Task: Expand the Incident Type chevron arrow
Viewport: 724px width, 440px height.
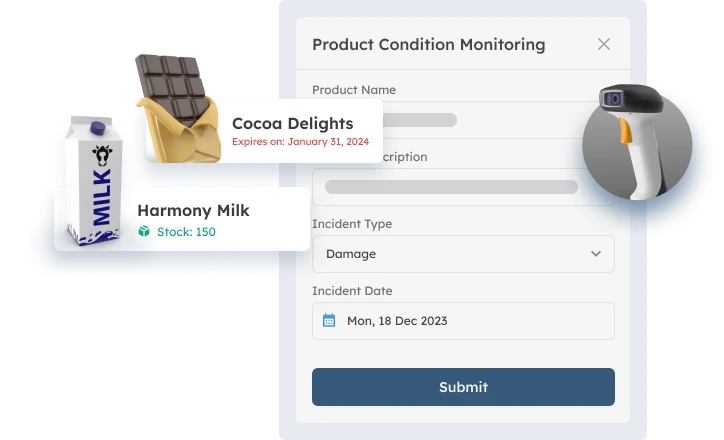Action: [x=596, y=254]
